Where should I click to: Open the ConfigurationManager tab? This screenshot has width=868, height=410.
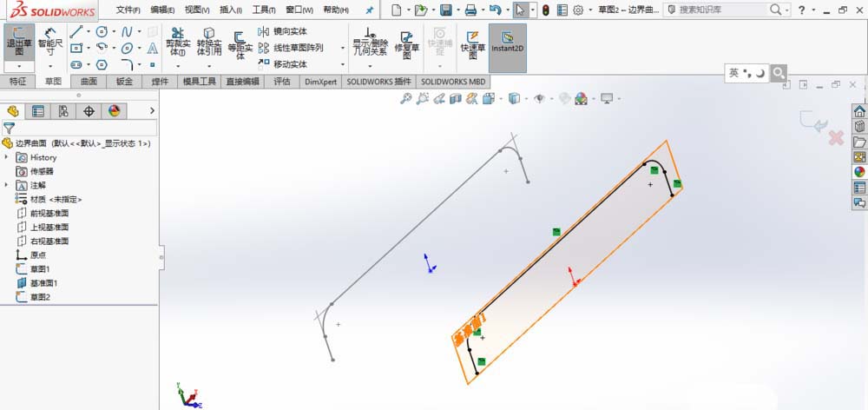point(63,111)
